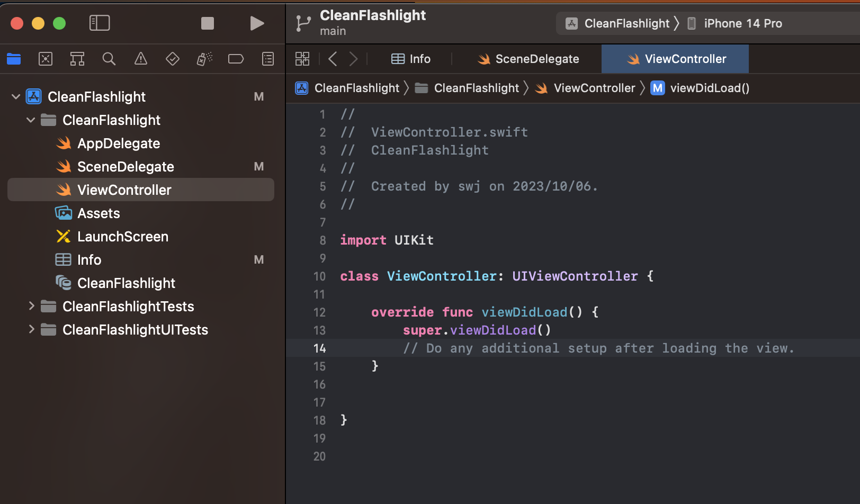Click the 'Do any additional setup' comment

click(599, 348)
